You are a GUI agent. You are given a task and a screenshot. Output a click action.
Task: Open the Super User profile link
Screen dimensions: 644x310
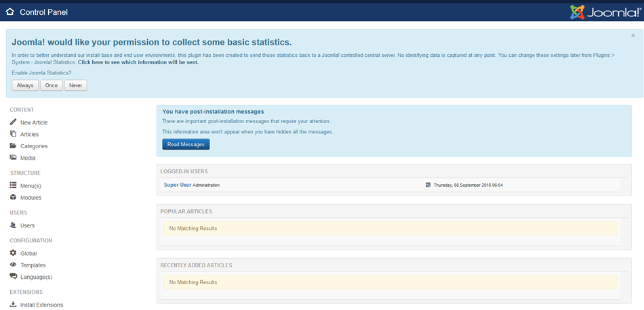(178, 185)
